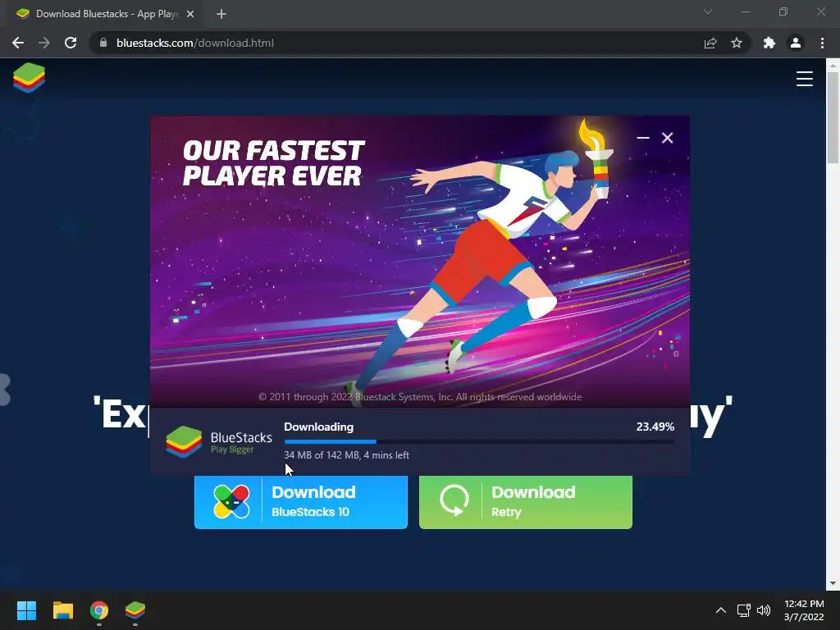This screenshot has height=630, width=840.
Task: Click the copyright notice in the installer
Action: pos(420,397)
